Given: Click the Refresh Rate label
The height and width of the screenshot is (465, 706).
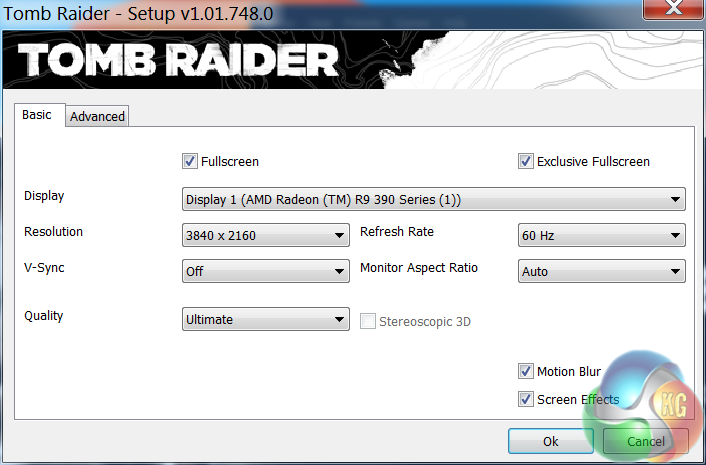Looking at the screenshot, I should click(397, 231).
